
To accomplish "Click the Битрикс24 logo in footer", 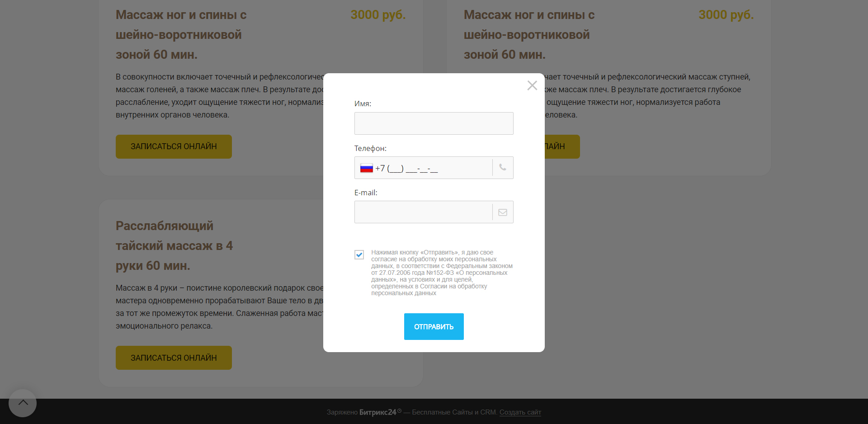I will 377,412.
